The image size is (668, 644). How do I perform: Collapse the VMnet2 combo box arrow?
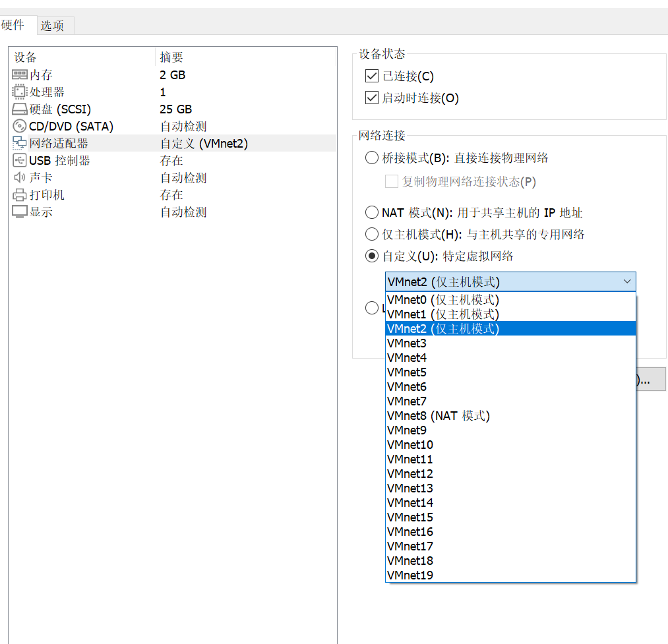click(626, 281)
